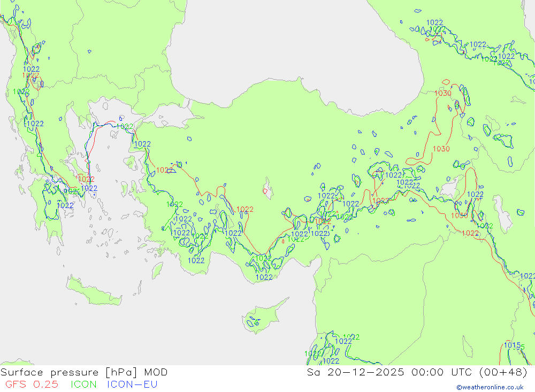Click the Surface pressure [hPa] title text
This screenshot has height=392, width=535.
68,372
